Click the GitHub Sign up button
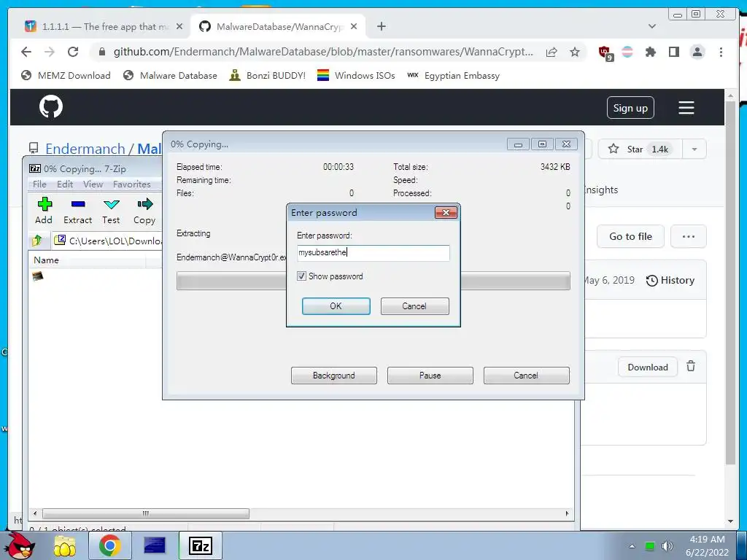The width and height of the screenshot is (747, 560). (x=630, y=108)
